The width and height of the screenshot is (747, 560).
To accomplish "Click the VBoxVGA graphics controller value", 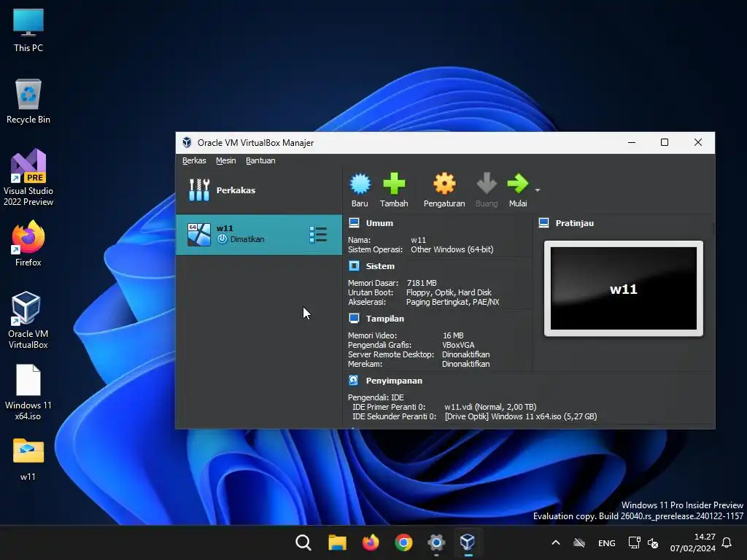I will (x=458, y=345).
